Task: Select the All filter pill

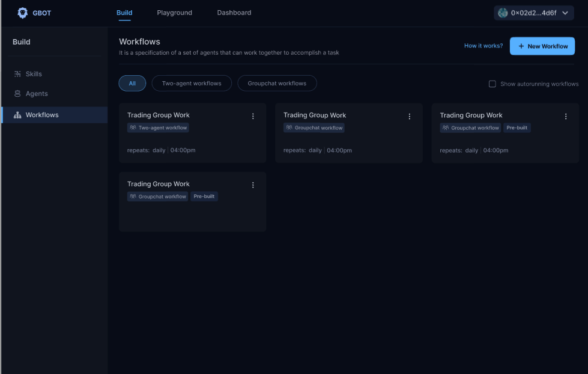Action: [x=132, y=84]
